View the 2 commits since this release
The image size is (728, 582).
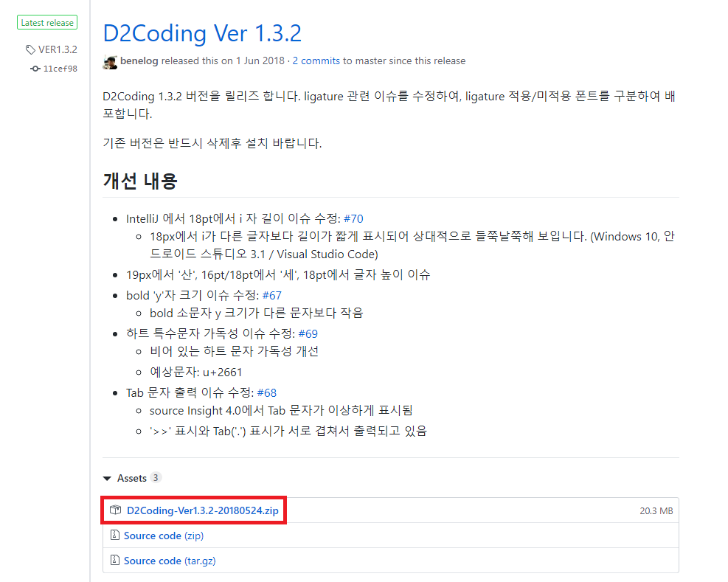[x=316, y=60]
